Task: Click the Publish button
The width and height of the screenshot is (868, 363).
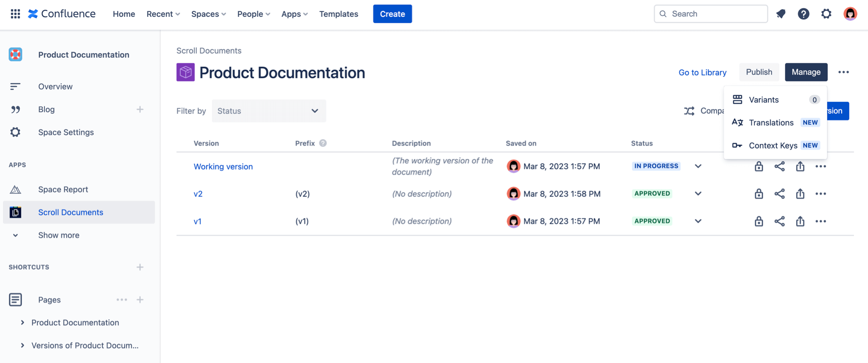Action: 759,72
